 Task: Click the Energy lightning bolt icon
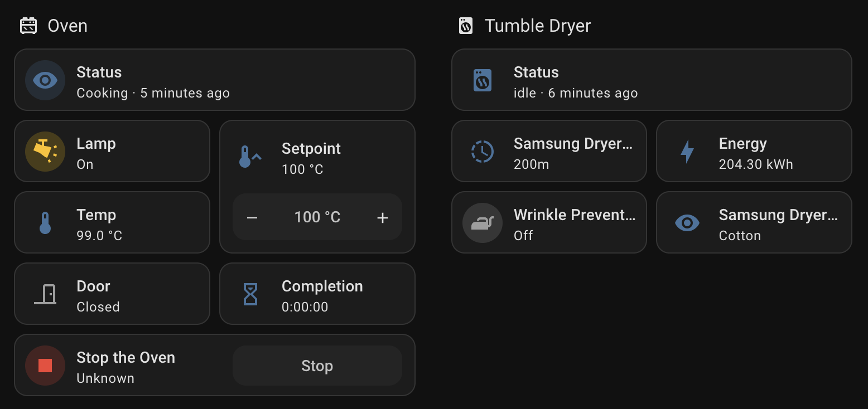(687, 152)
